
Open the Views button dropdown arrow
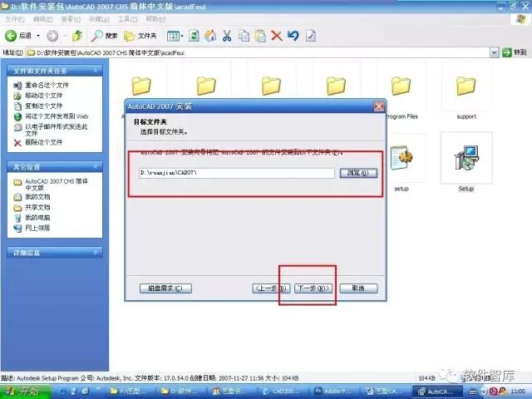point(182,36)
